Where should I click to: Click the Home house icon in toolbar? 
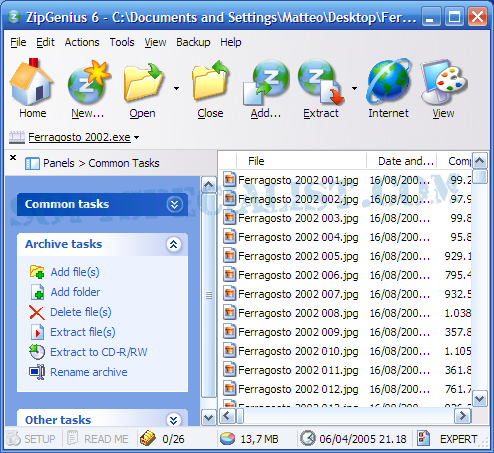click(x=31, y=82)
